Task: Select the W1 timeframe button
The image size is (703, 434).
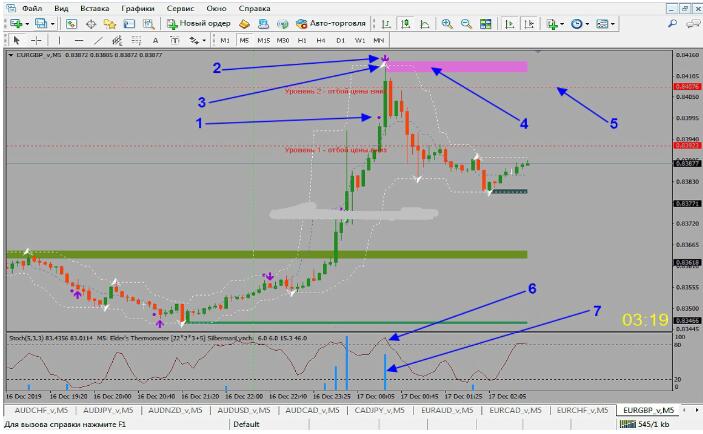Action: [x=360, y=40]
